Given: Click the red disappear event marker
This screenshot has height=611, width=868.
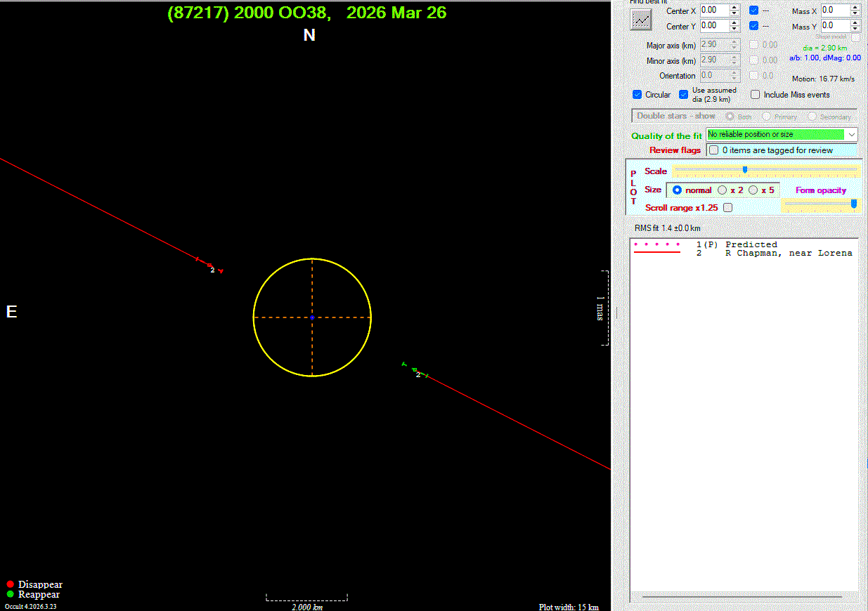Looking at the screenshot, I should click(209, 265).
